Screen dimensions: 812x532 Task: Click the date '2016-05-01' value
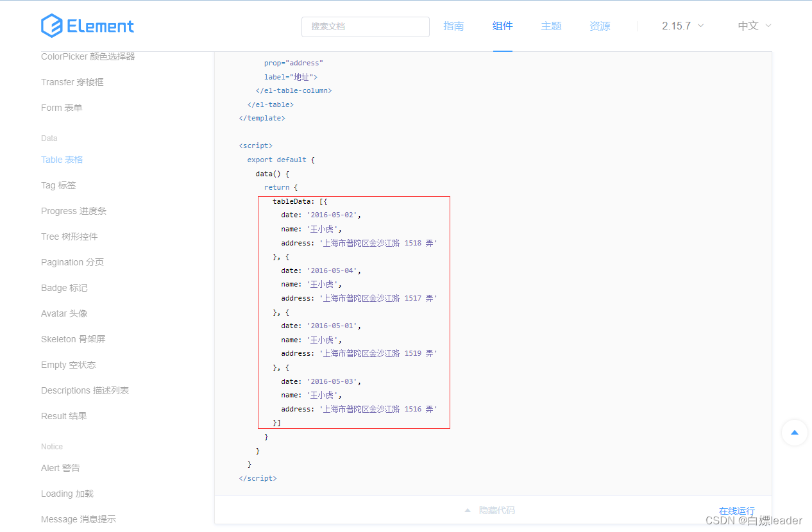tap(332, 326)
